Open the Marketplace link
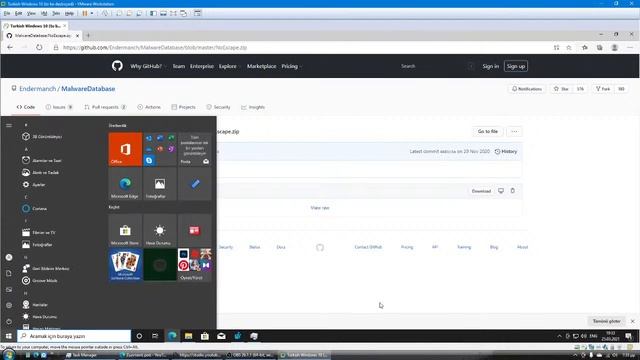This screenshot has height=360, width=640. click(x=261, y=66)
